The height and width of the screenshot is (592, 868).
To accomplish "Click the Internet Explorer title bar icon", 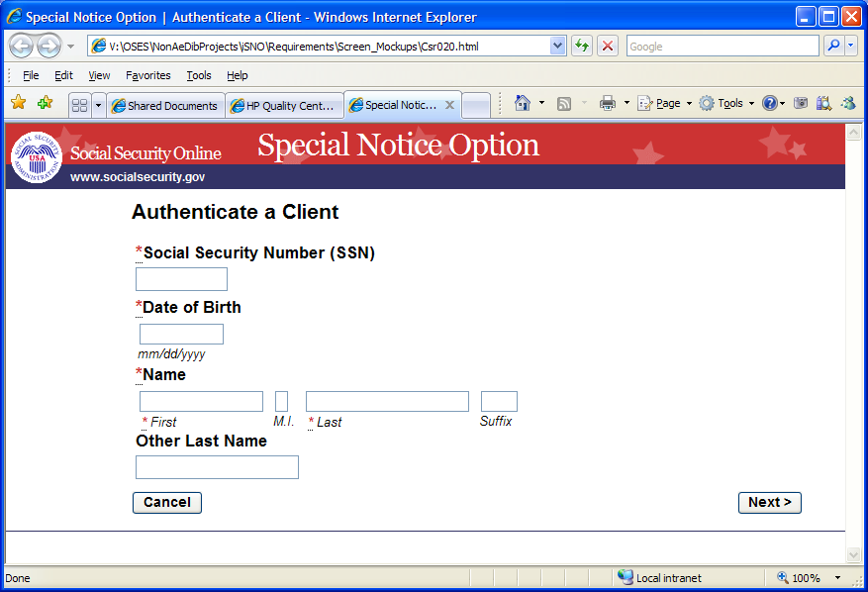I will coord(15,17).
